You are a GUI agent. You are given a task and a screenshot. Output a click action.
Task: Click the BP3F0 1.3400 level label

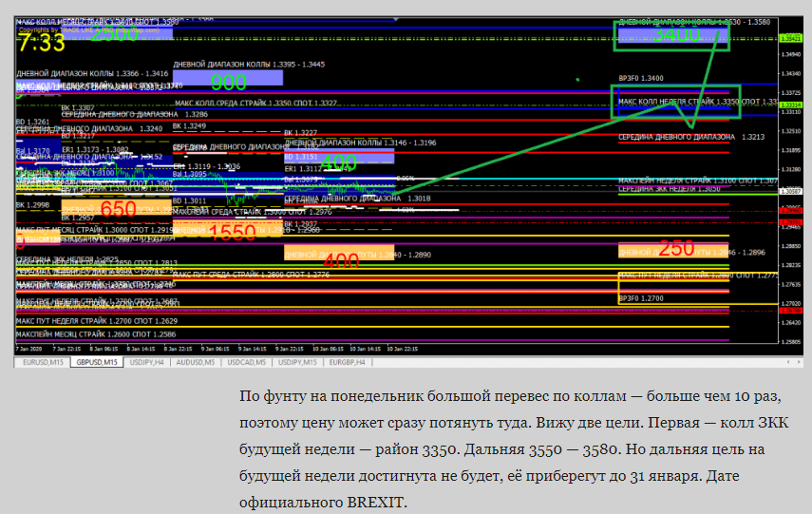coord(641,78)
